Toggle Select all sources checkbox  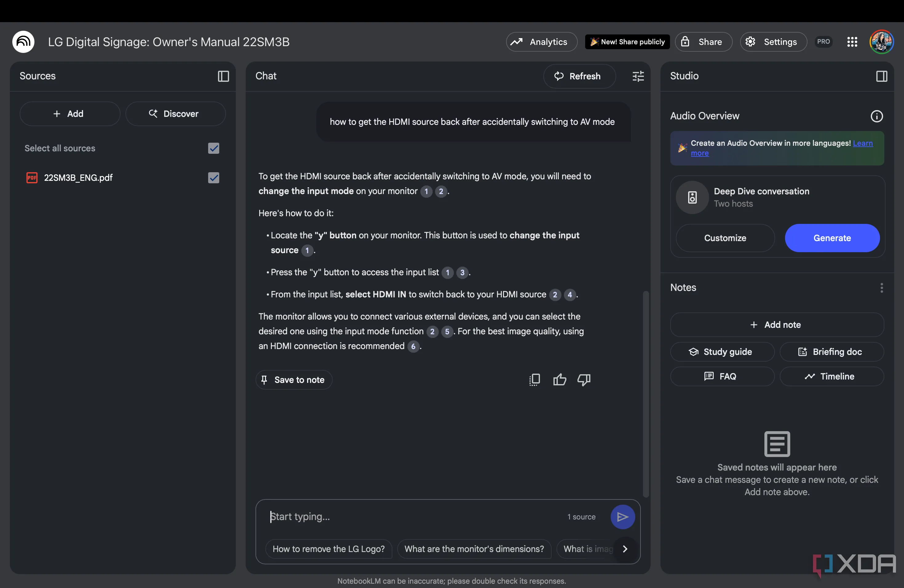click(214, 149)
